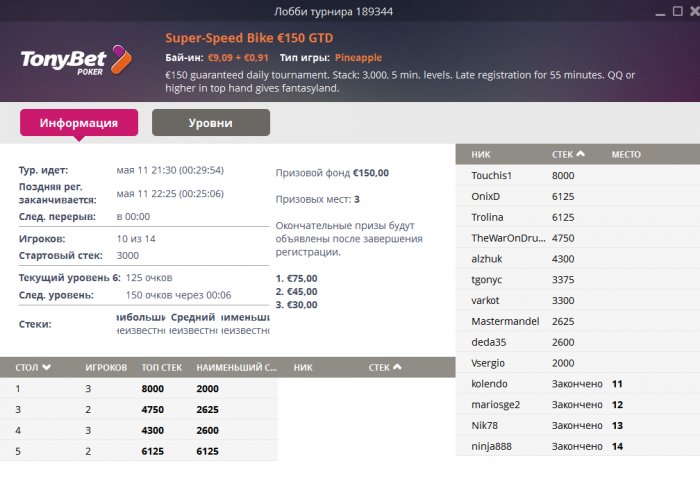
Task: Click sort arrow next to СТЕК above Touchis1
Action: coord(581,155)
